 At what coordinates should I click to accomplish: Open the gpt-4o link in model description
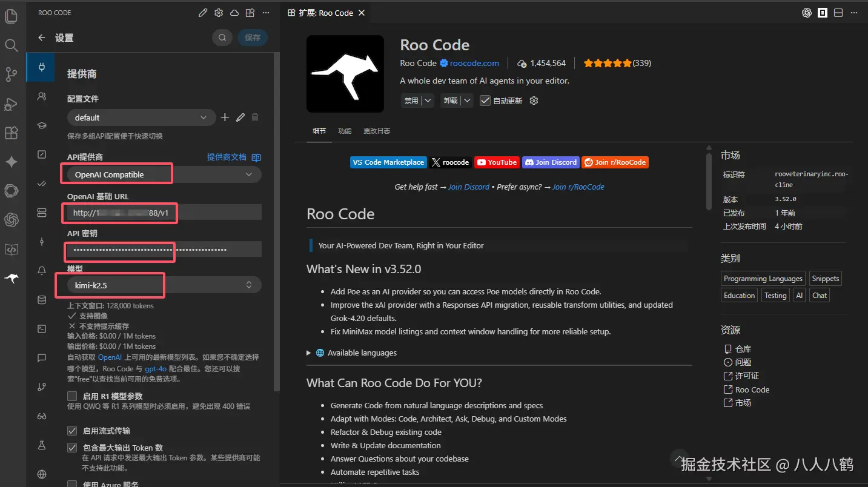pyautogui.click(x=156, y=368)
